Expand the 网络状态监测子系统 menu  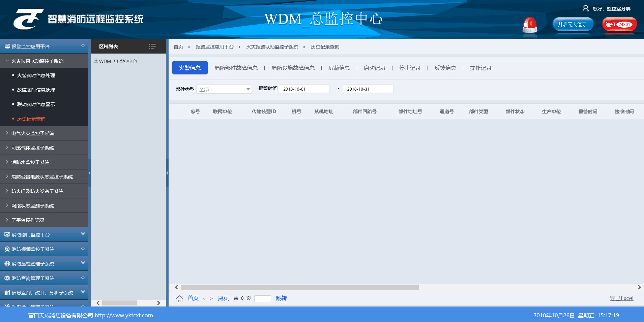(x=7, y=205)
